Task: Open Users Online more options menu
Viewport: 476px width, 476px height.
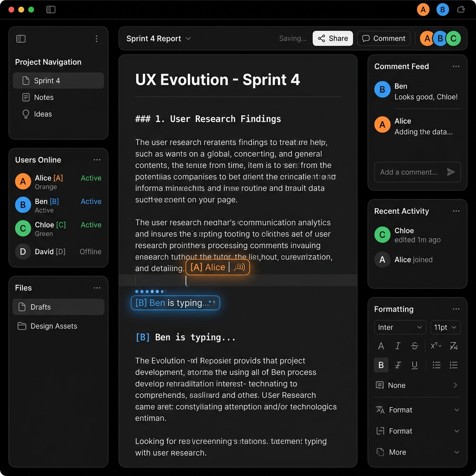Action: click(97, 160)
